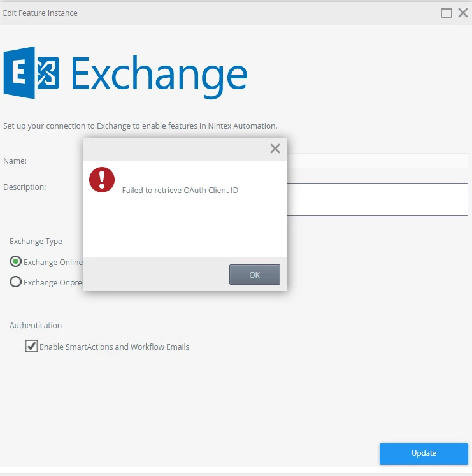The height and width of the screenshot is (476, 472).
Task: Select the Exchange Online radio button
Action: click(x=15, y=261)
